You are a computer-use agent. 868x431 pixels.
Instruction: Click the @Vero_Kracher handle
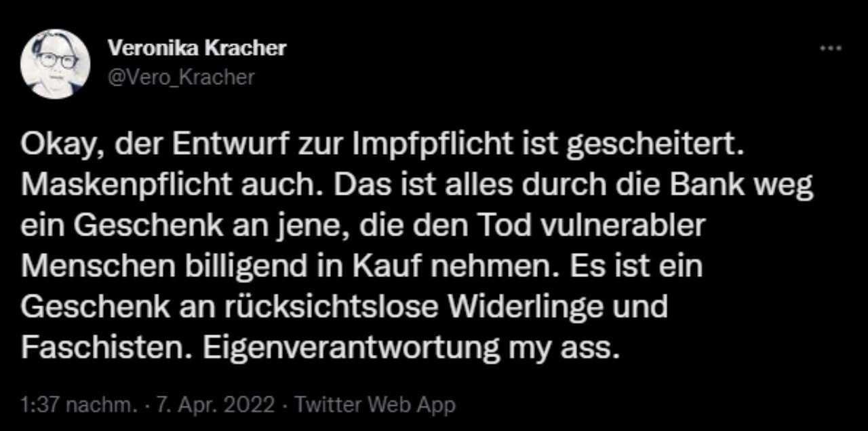point(180,77)
